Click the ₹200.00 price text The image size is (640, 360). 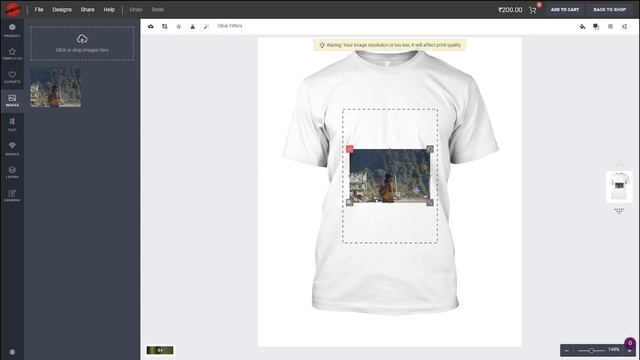point(510,10)
